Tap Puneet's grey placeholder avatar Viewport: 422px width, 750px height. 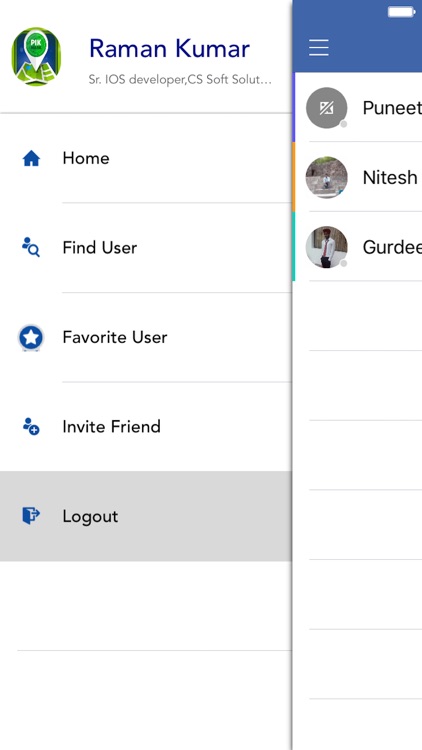327,108
